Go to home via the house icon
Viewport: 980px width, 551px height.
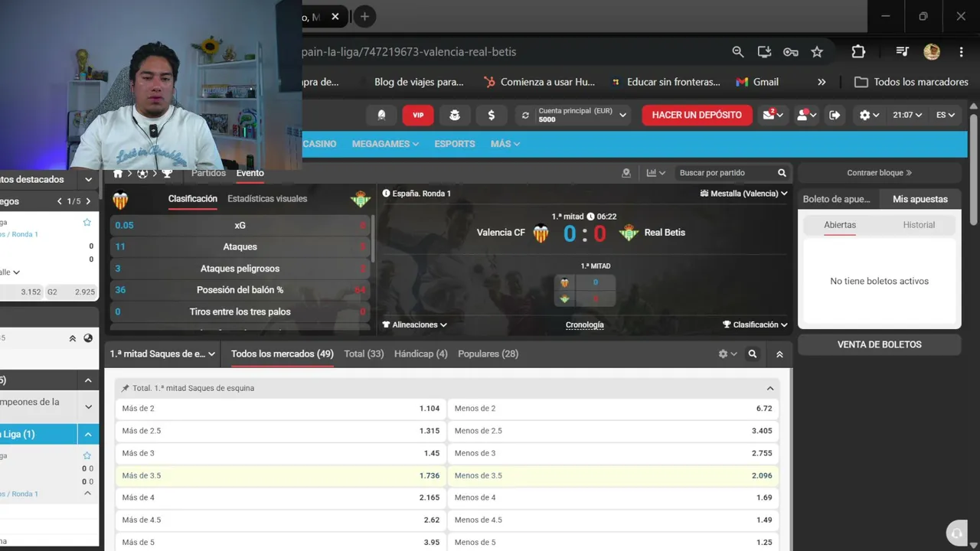click(x=118, y=174)
